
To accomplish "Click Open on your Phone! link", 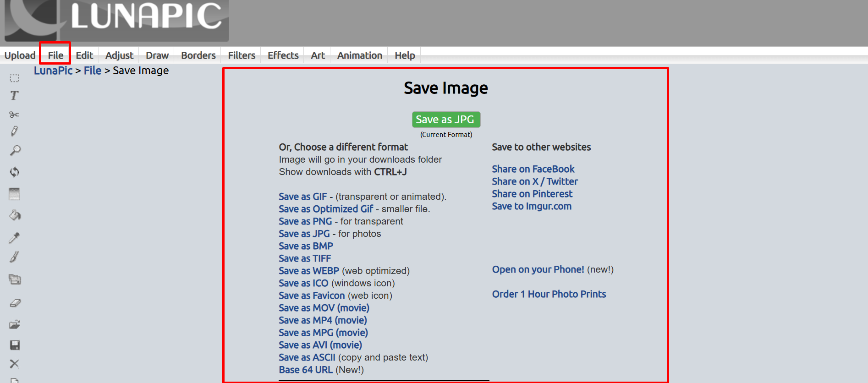I will (538, 269).
